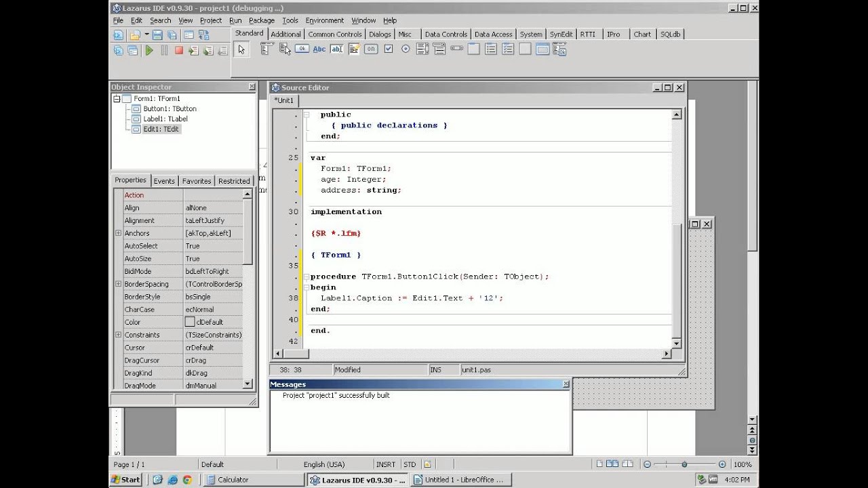Select the *Unit1 source editor tab
The image size is (868, 488).
[x=285, y=100]
